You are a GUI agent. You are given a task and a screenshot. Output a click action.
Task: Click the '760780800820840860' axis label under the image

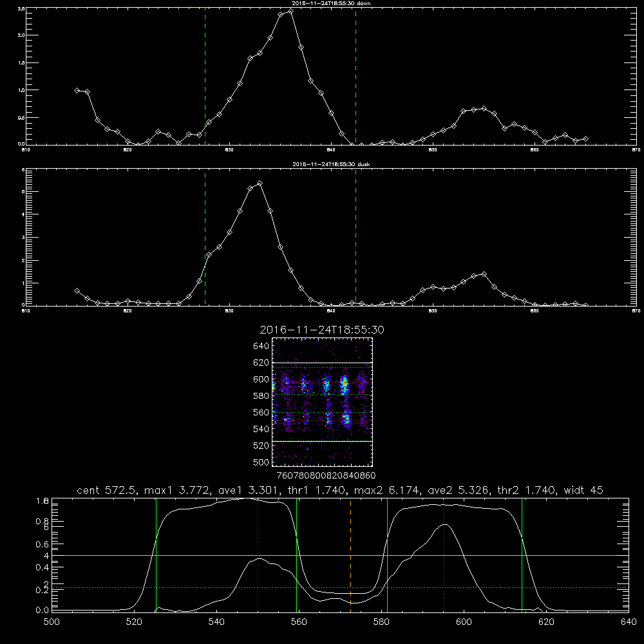click(326, 475)
